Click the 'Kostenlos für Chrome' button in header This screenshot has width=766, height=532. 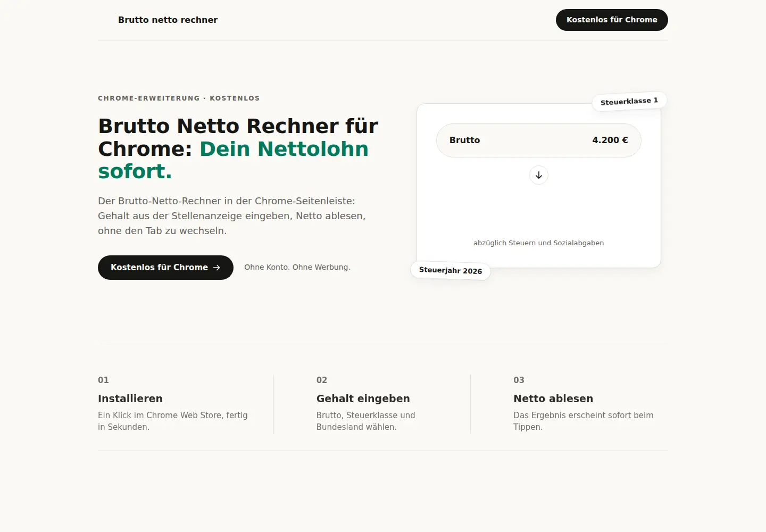pos(612,20)
